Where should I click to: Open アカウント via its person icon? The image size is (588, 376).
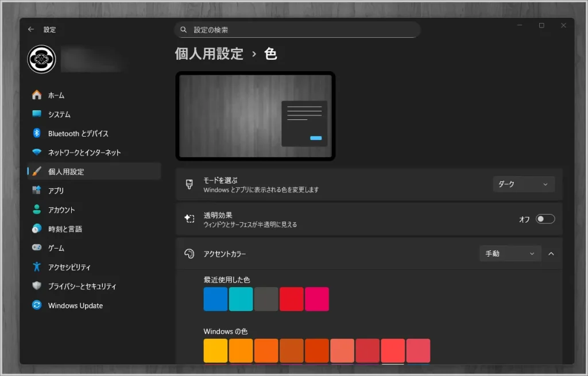(37, 210)
